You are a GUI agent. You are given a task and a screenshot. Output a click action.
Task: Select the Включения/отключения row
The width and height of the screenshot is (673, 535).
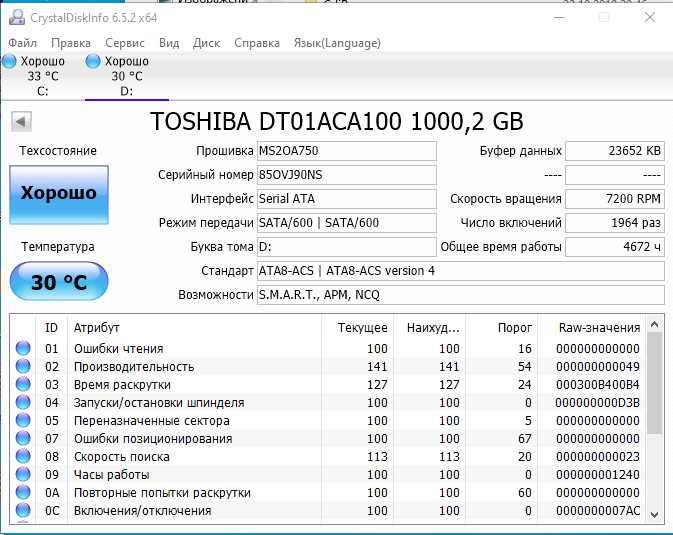point(328,511)
